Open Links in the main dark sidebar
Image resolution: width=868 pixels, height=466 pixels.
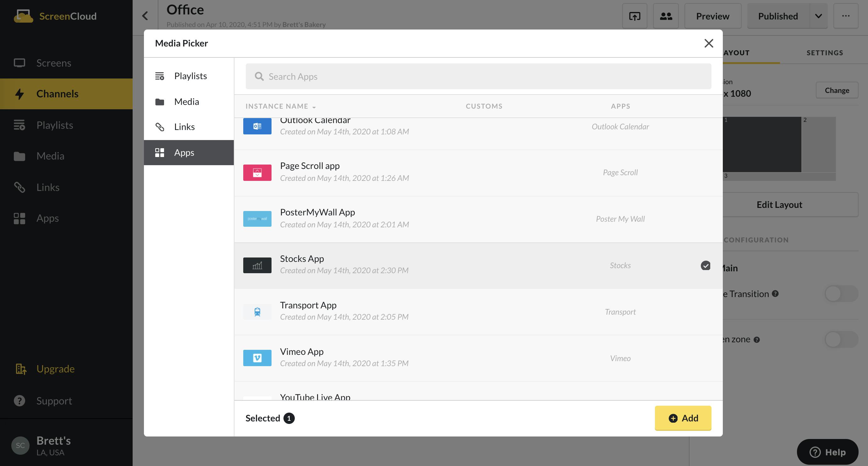click(x=66, y=187)
